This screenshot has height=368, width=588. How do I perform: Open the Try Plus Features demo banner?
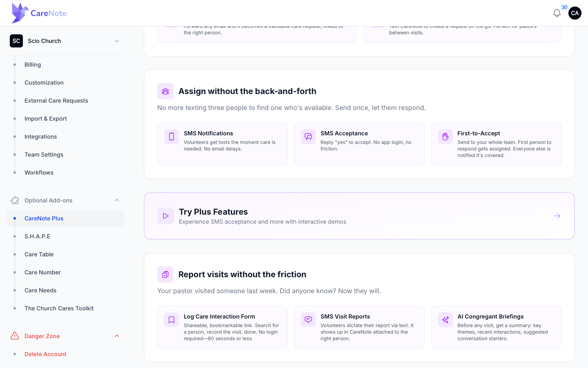click(x=359, y=216)
